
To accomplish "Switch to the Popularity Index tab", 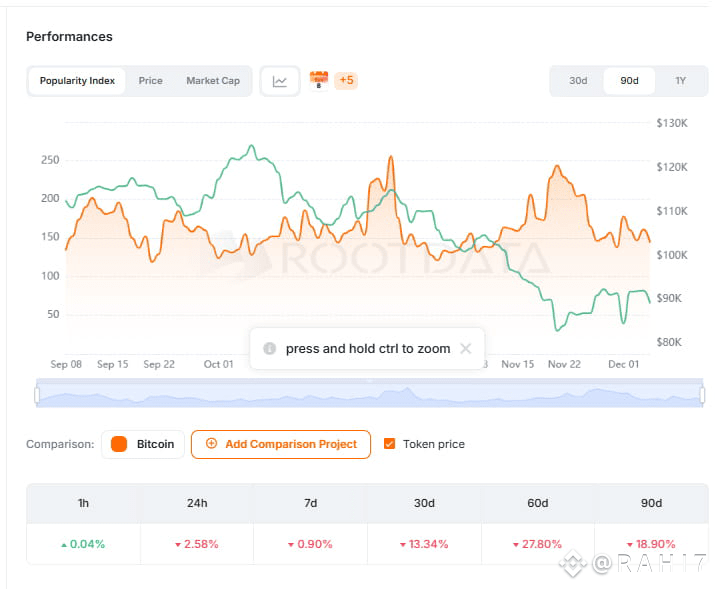I will tap(77, 81).
